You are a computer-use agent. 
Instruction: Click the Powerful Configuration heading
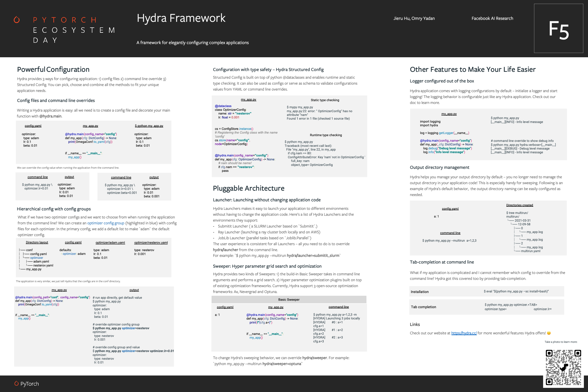[53, 69]
